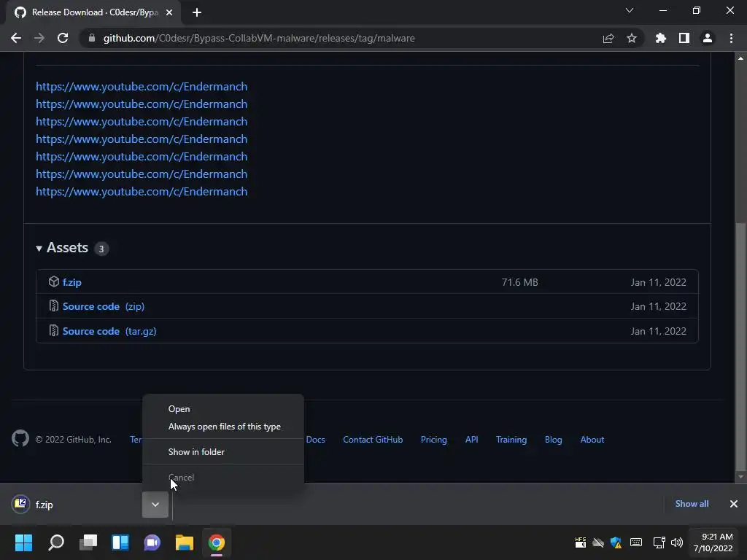The width and height of the screenshot is (747, 560).
Task: Click the scrollbar down arrow
Action: point(740,477)
